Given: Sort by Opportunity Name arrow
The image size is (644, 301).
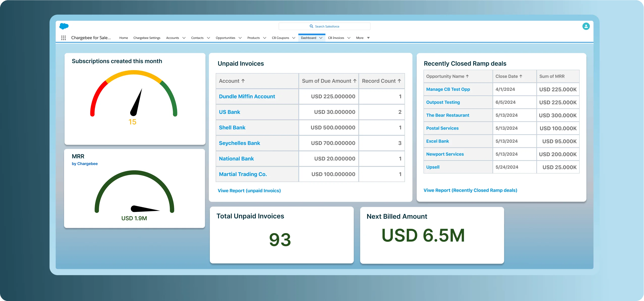Looking at the screenshot, I should pos(467,76).
